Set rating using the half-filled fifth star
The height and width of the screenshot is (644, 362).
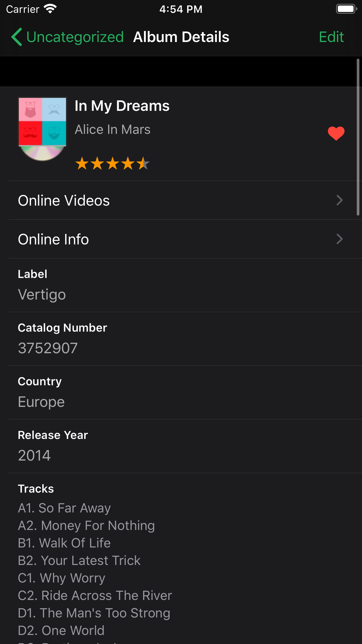(x=143, y=163)
